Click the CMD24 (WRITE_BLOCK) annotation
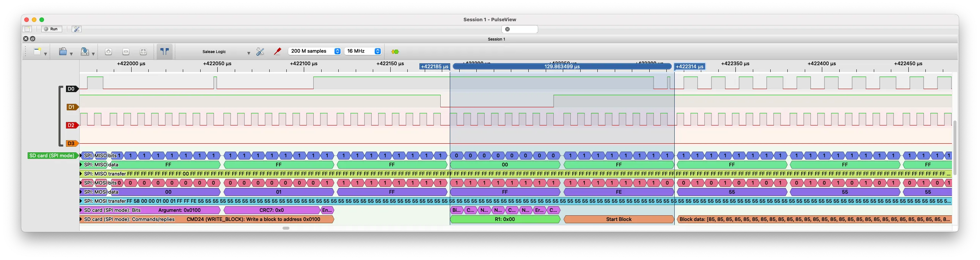The width and height of the screenshot is (980, 260). (x=253, y=219)
